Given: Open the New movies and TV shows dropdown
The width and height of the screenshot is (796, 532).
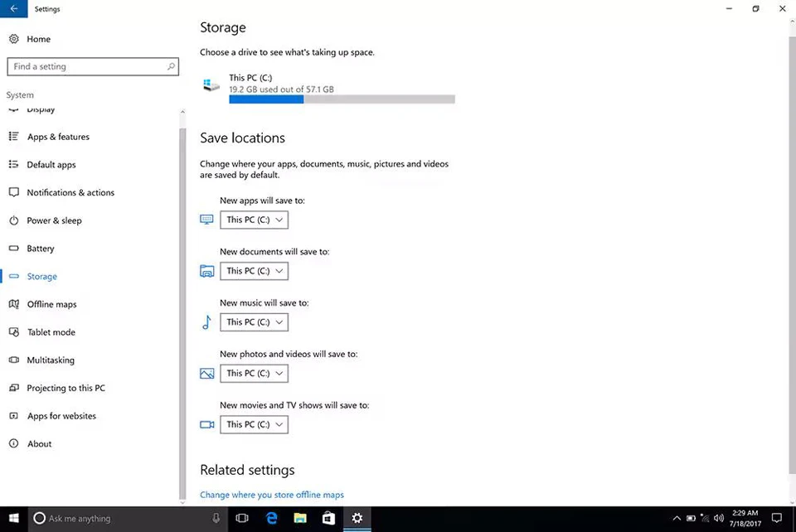Looking at the screenshot, I should coord(254,424).
